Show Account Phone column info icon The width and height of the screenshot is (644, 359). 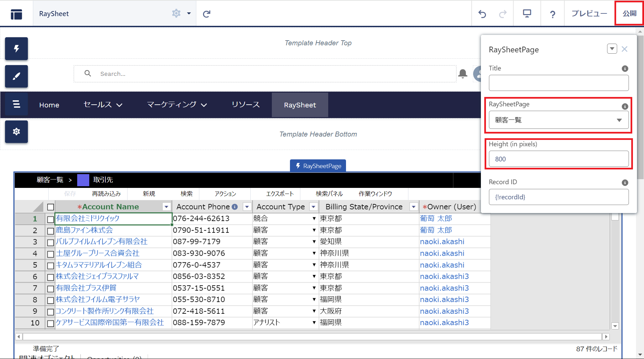pyautogui.click(x=235, y=207)
